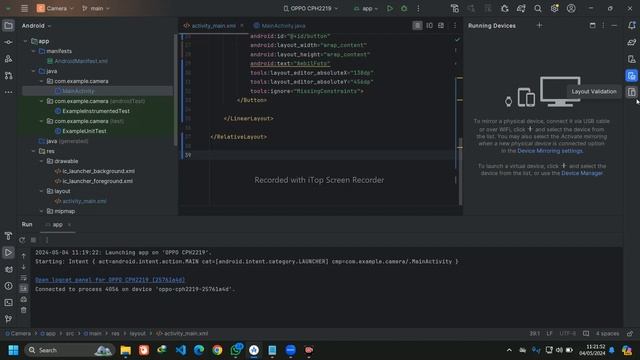The width and height of the screenshot is (640, 360).
Task: Open the main branch dropdown
Action: (x=96, y=8)
